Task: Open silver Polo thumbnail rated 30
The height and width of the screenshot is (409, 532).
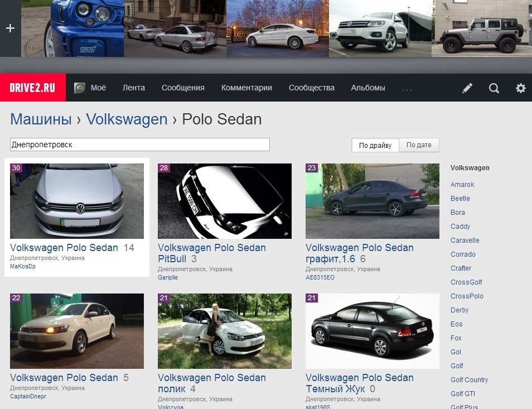Action: (77, 201)
